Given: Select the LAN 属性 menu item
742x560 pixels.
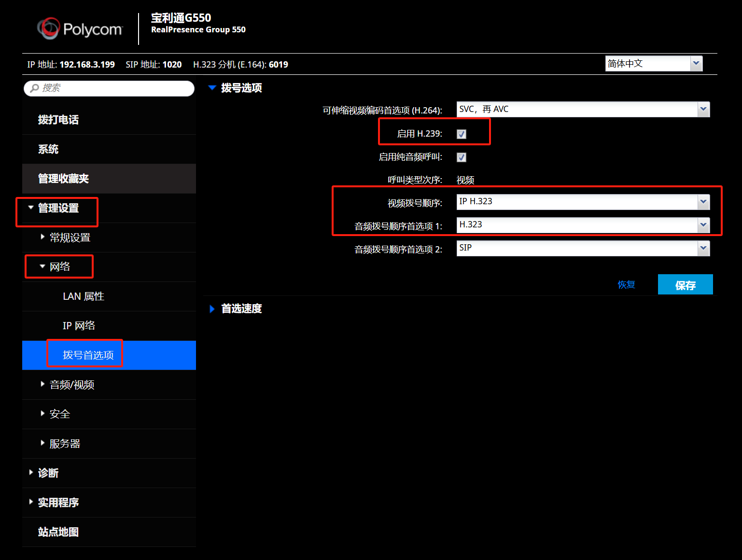Looking at the screenshot, I should pyautogui.click(x=84, y=296).
